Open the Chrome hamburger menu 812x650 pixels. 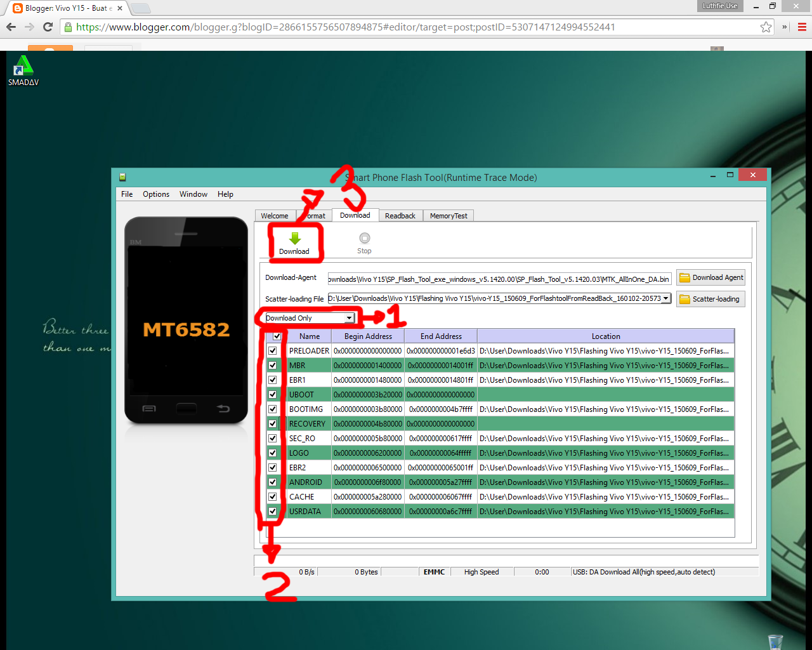point(802,27)
